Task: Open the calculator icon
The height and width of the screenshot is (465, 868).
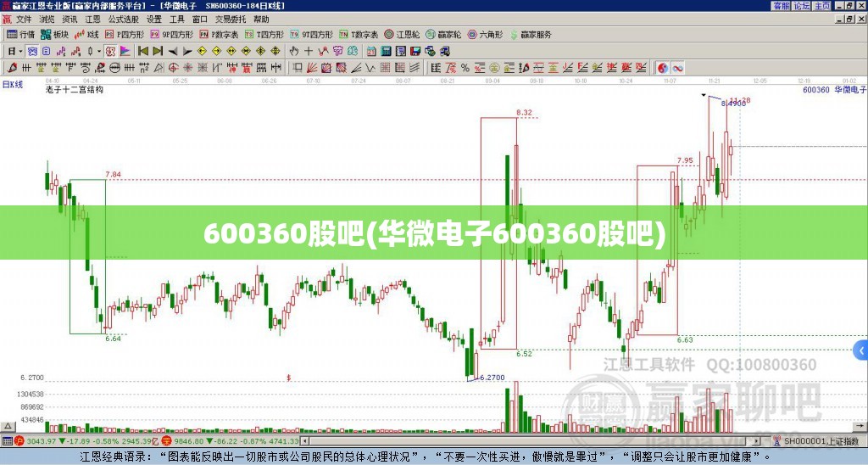Action: pyautogui.click(x=386, y=51)
